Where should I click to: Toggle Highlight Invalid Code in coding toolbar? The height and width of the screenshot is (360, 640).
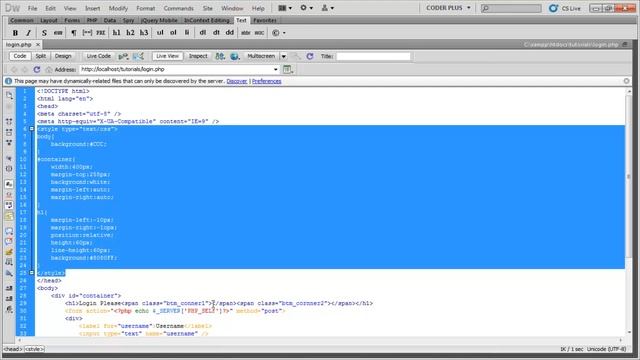click(x=9, y=195)
